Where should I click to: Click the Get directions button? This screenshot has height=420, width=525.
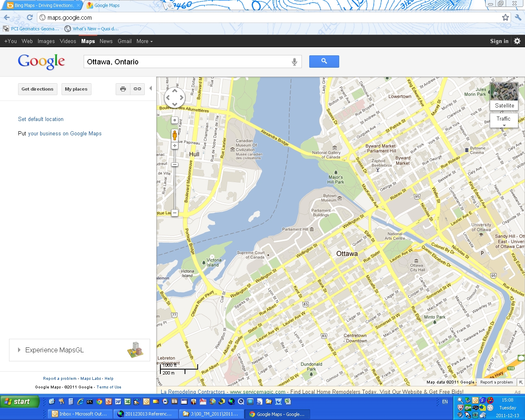coord(37,89)
